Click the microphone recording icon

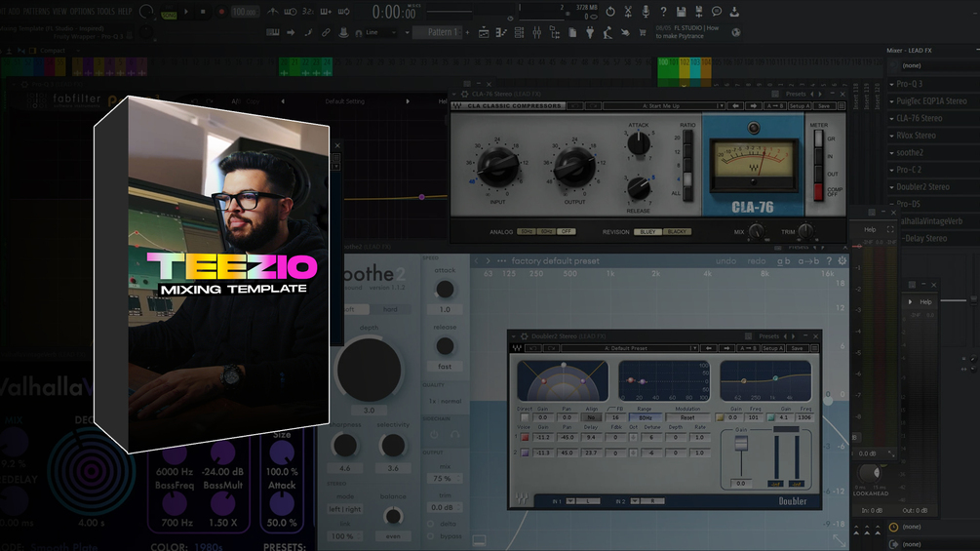646,12
